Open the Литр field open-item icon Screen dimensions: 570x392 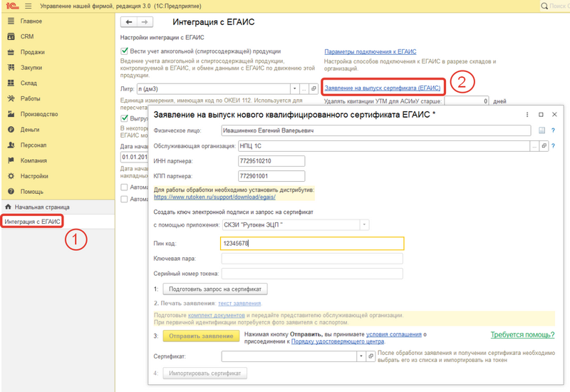pyautogui.click(x=313, y=88)
